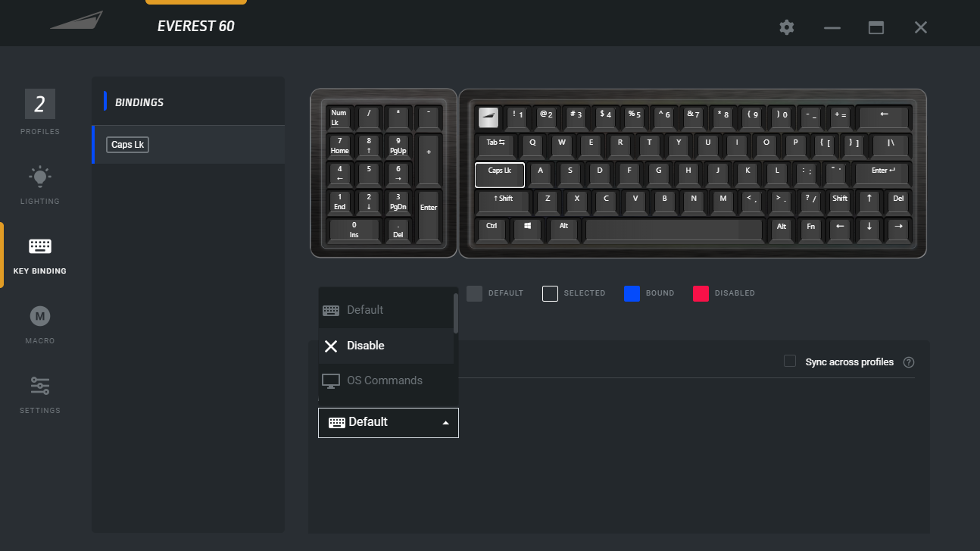This screenshot has width=980, height=551.
Task: Click the BINDINGS panel header
Action: pyautogui.click(x=139, y=102)
